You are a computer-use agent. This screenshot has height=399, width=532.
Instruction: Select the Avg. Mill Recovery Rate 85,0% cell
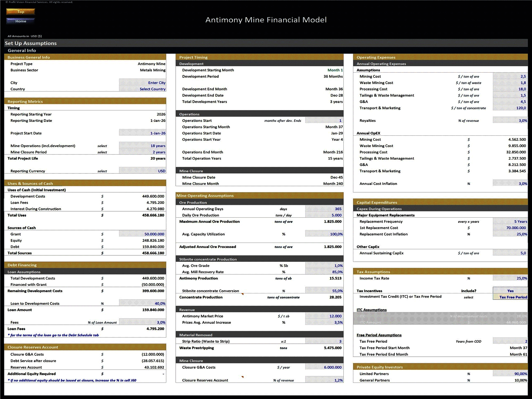pos(324,272)
